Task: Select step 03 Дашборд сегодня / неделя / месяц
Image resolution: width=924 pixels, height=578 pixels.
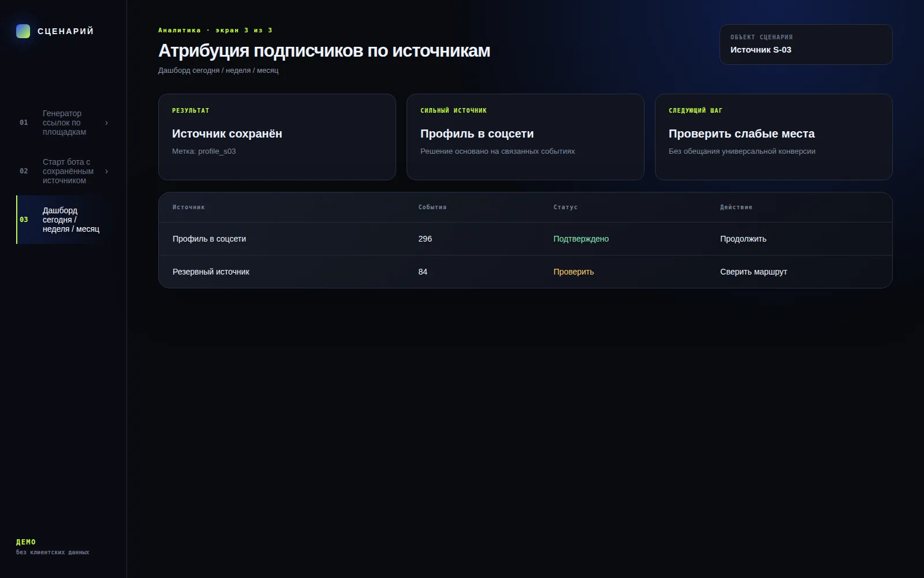Action: click(x=64, y=220)
